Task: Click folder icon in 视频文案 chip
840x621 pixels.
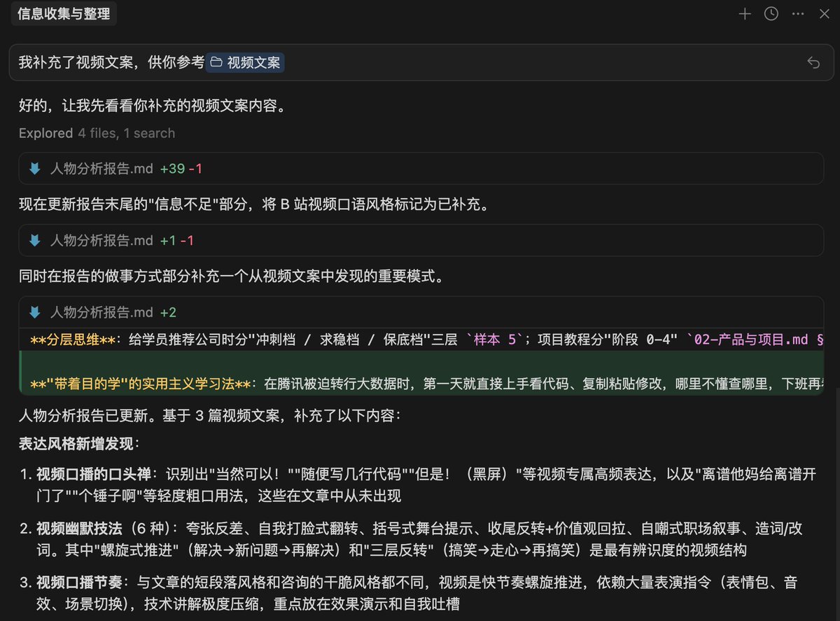Action: point(216,62)
